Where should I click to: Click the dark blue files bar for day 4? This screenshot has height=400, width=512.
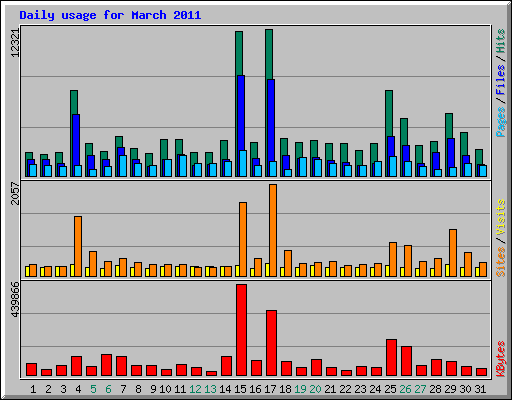tap(76, 139)
